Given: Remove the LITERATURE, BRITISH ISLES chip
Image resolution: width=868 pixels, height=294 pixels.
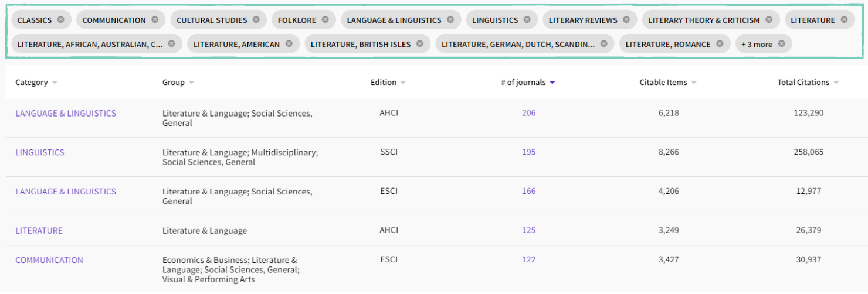Looking at the screenshot, I should point(420,44).
